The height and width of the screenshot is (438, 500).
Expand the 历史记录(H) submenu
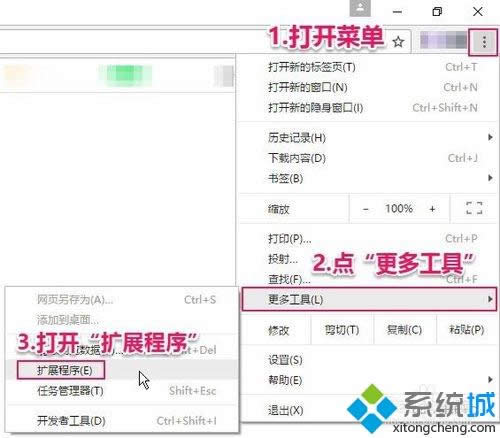[x=368, y=138]
